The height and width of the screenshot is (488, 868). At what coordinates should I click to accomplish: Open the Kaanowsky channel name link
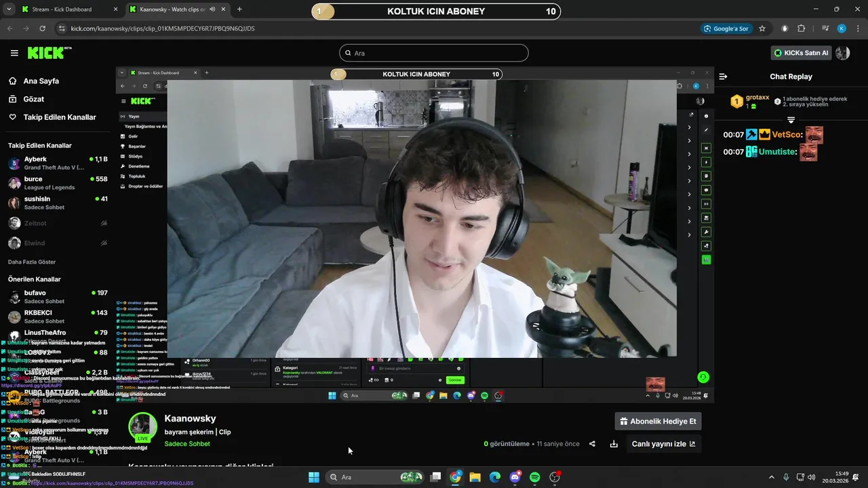190,419
